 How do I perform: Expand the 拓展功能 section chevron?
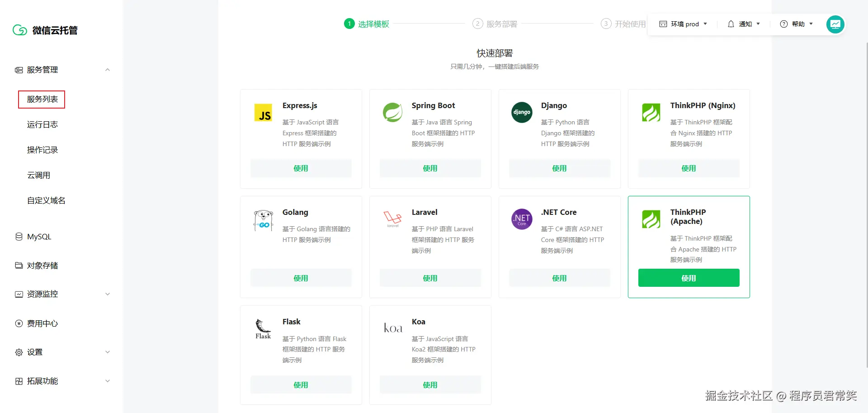tap(108, 381)
